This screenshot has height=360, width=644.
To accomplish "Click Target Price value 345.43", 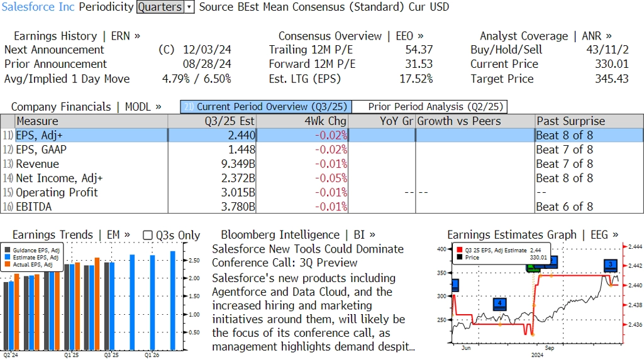I will point(612,79).
